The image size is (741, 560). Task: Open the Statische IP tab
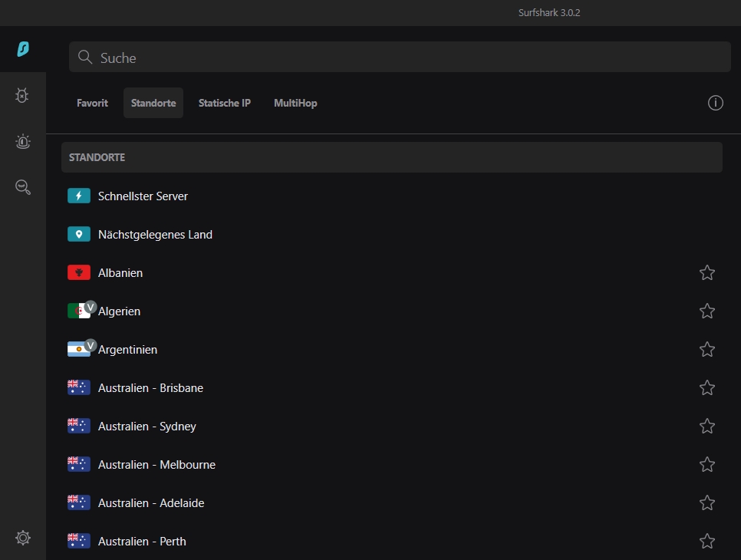(225, 103)
